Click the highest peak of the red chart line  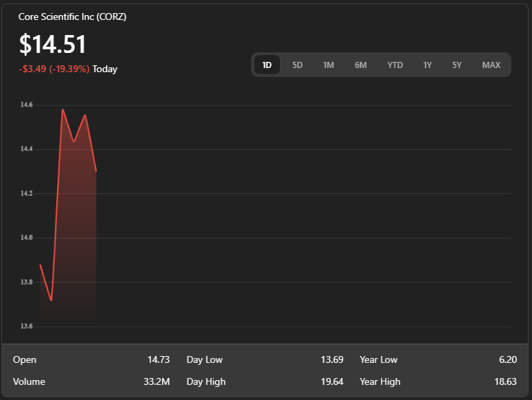(62, 109)
